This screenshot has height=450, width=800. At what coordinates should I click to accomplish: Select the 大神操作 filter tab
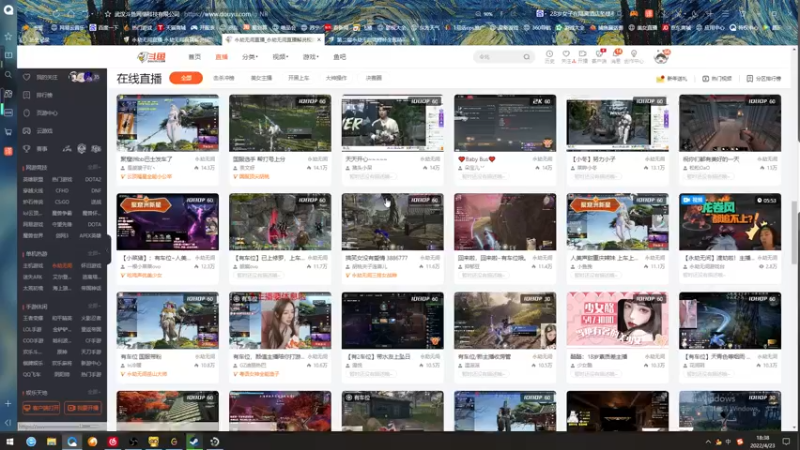point(336,78)
